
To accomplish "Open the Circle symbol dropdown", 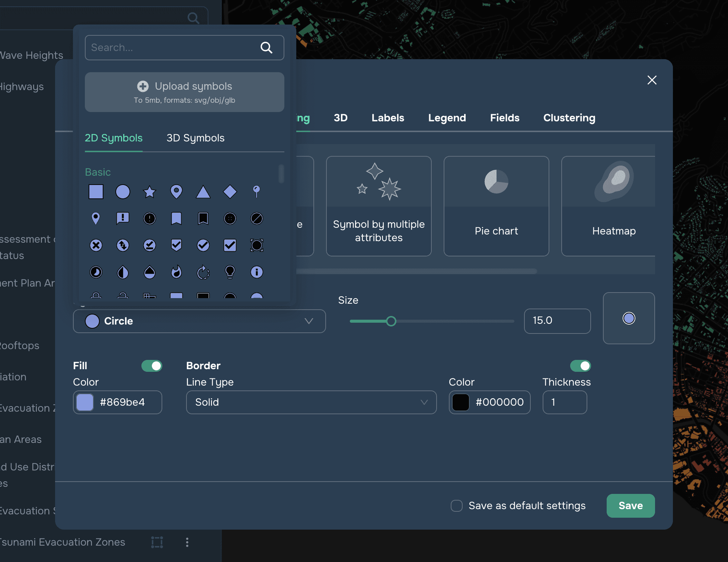I will coord(199,321).
